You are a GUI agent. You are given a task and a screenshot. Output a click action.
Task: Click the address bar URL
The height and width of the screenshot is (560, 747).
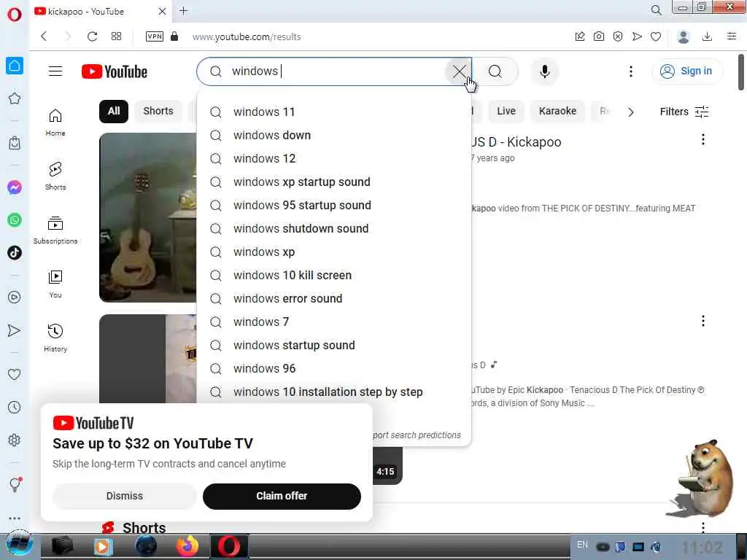[247, 37]
